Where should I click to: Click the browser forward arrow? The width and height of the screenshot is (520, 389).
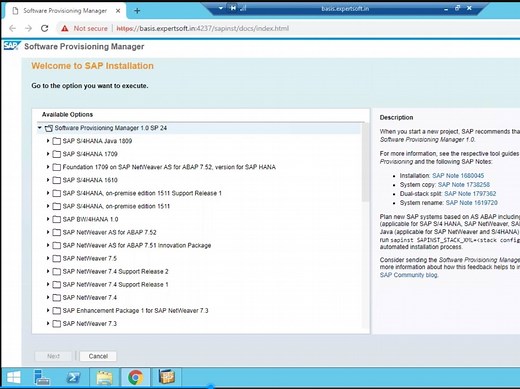29,28
